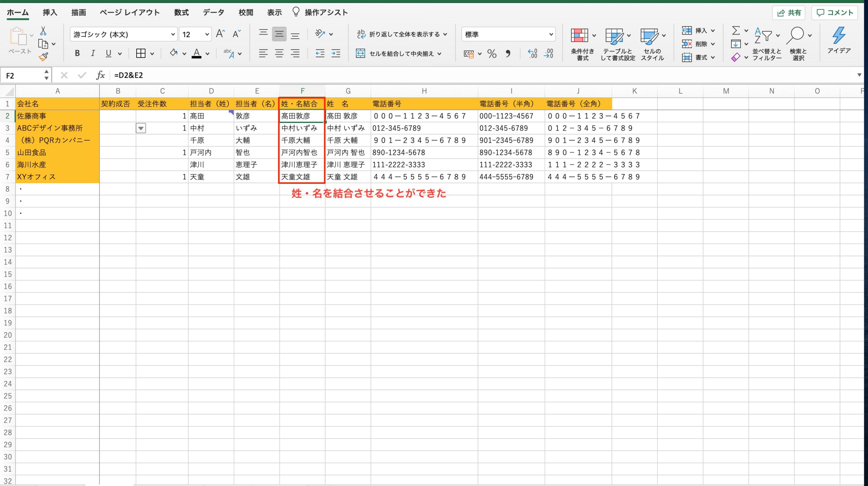Click the 検索と選択 button
Screen dimensions: 868x486
pyautogui.click(x=799, y=44)
